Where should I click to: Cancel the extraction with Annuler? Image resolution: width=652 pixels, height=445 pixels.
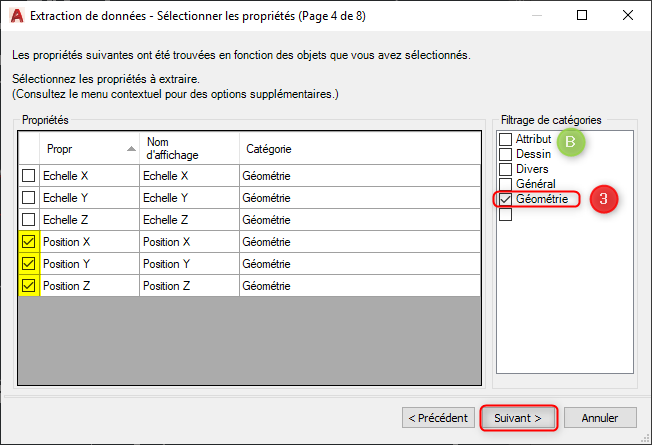click(600, 417)
